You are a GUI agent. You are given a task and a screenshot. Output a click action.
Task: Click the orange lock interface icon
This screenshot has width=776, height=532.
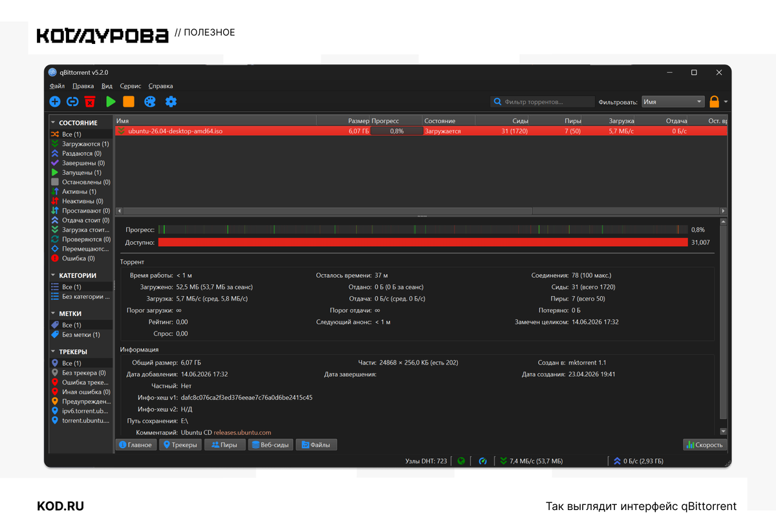pos(714,101)
